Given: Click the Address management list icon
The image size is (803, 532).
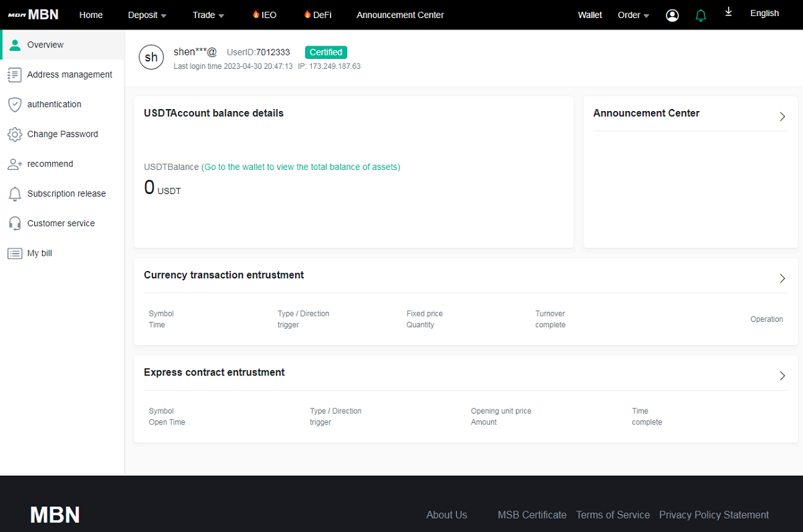Looking at the screenshot, I should pos(14,75).
